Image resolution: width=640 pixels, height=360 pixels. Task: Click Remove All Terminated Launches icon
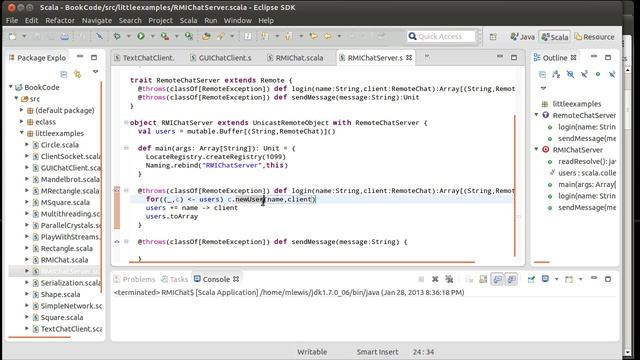coord(449,279)
